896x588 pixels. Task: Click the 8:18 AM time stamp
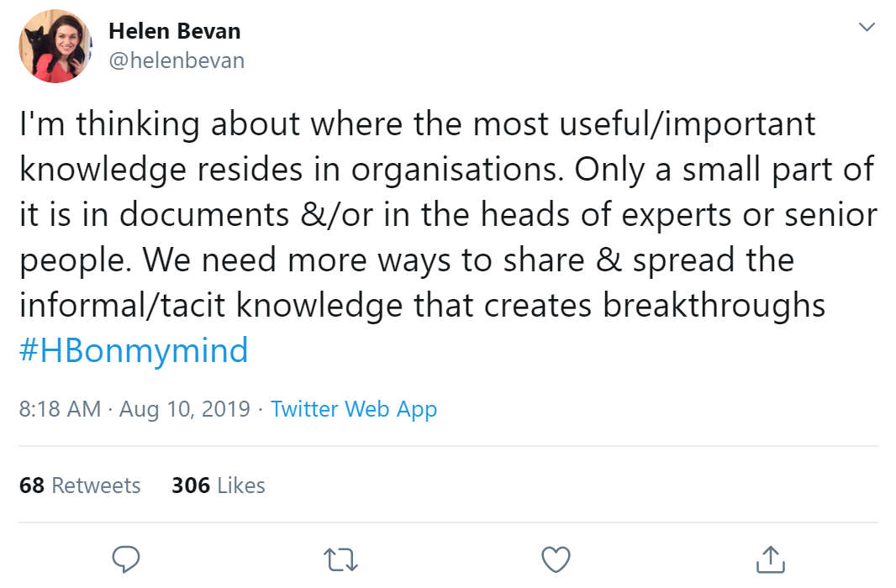[60, 409]
